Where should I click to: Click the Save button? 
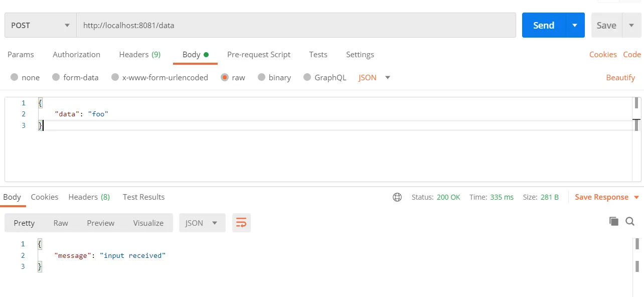(606, 25)
